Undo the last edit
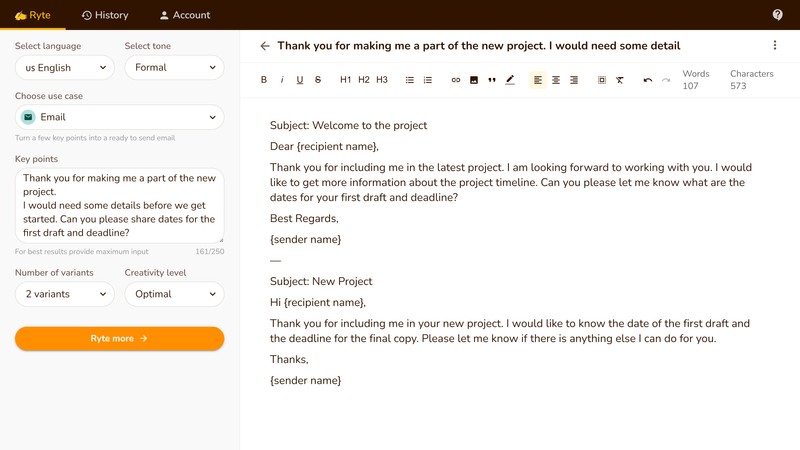This screenshot has height=450, width=800. coord(648,80)
